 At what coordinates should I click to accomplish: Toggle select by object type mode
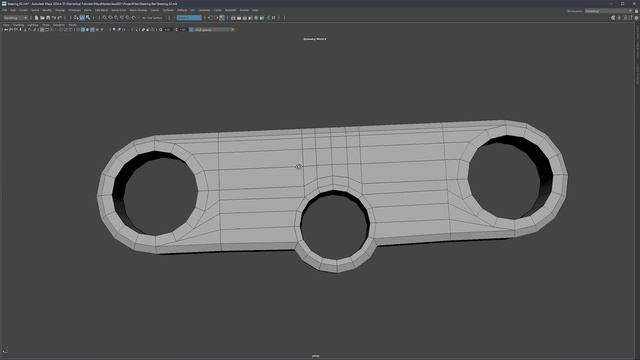pyautogui.click(x=82, y=18)
